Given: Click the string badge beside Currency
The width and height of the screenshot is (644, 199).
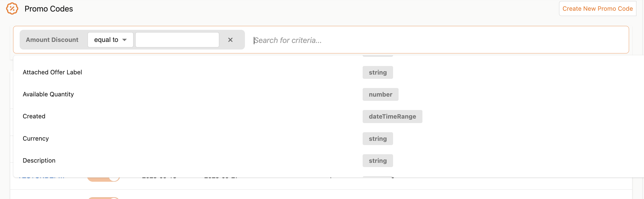Looking at the screenshot, I should tap(378, 139).
